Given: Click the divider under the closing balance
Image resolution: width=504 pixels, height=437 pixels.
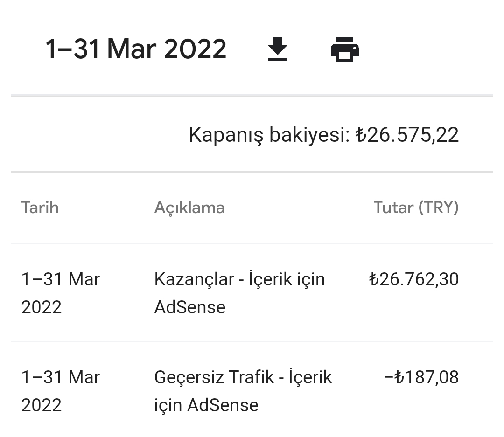Looking at the screenshot, I should (x=252, y=172).
